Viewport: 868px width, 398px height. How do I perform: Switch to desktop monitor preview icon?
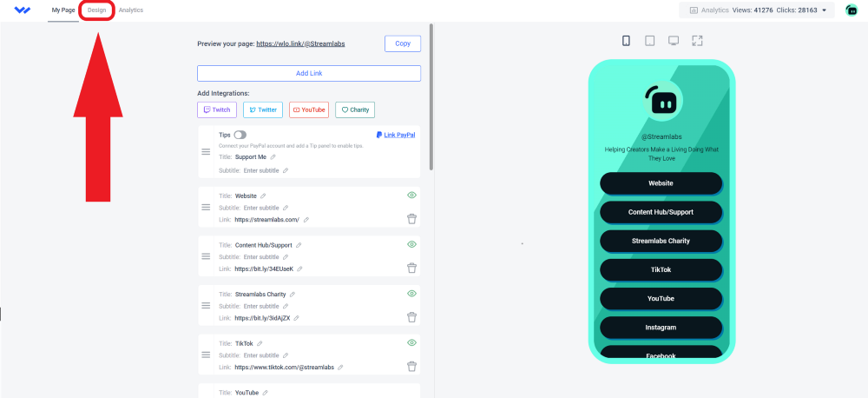(x=674, y=41)
